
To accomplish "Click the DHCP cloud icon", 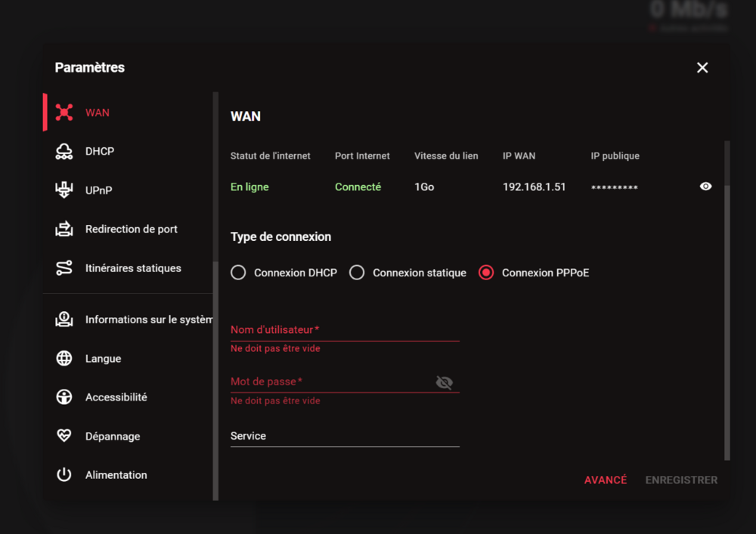I will pos(64,151).
